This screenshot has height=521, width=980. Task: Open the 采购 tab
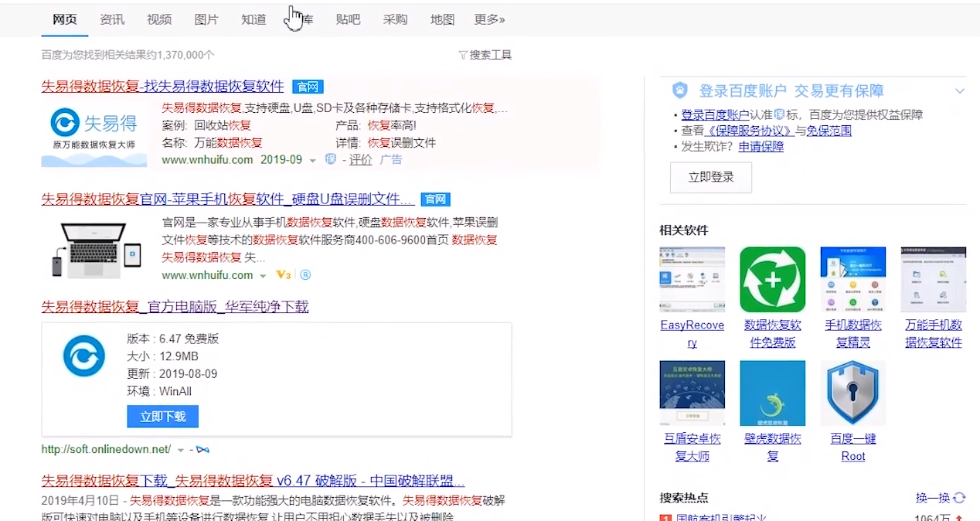395,19
